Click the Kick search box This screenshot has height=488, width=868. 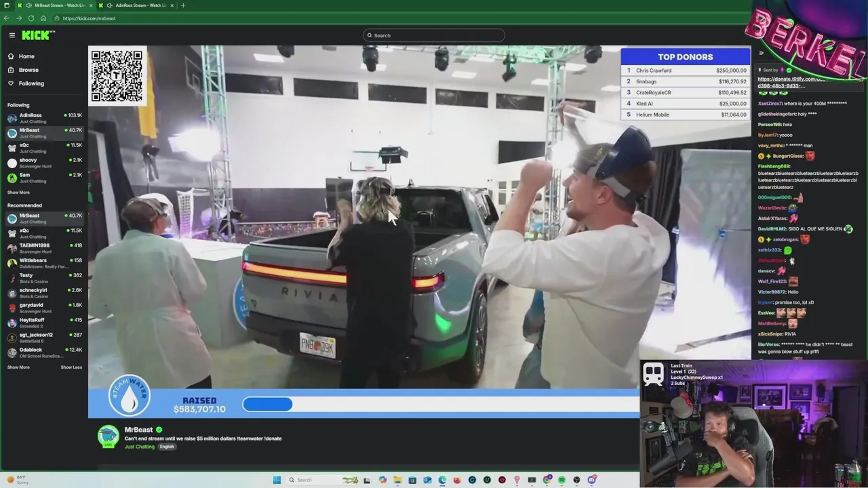pos(434,35)
